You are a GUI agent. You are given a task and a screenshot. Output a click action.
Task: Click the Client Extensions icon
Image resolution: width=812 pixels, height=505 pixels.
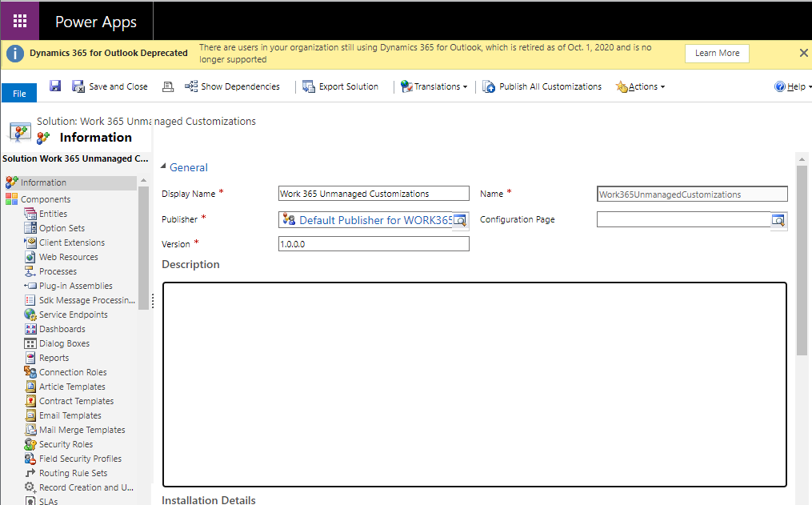click(x=30, y=242)
